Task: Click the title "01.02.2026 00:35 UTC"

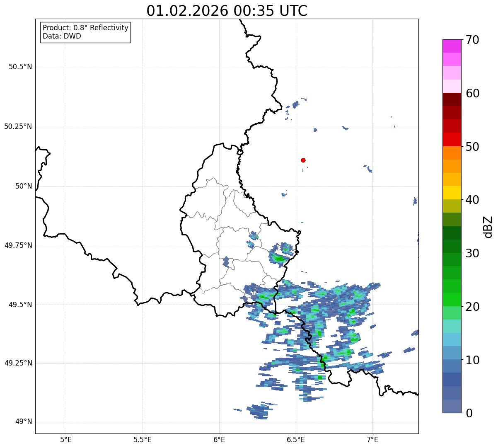Action: [227, 11]
